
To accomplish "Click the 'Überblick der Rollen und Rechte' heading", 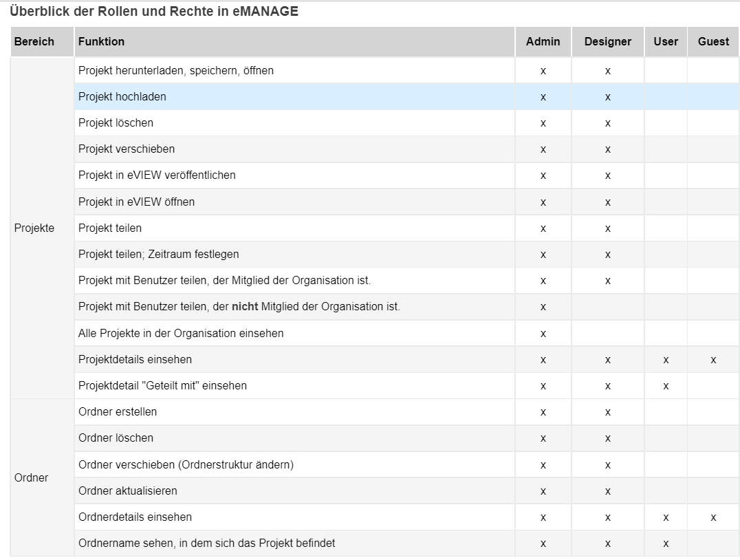I will pyautogui.click(x=154, y=11).
